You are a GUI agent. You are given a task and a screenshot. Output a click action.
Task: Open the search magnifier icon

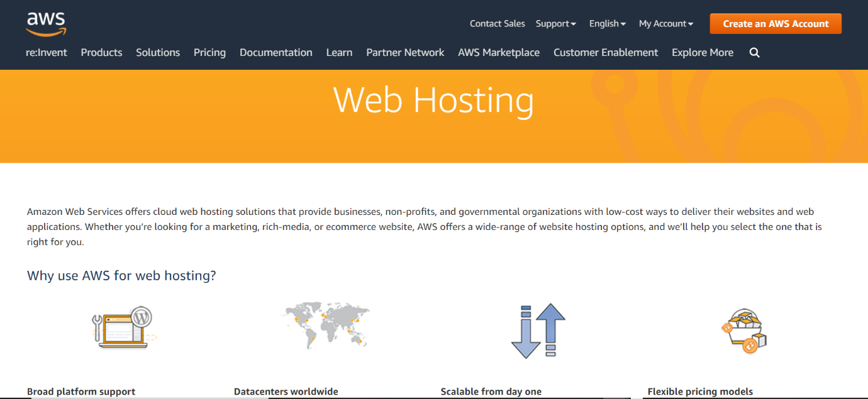pos(755,53)
